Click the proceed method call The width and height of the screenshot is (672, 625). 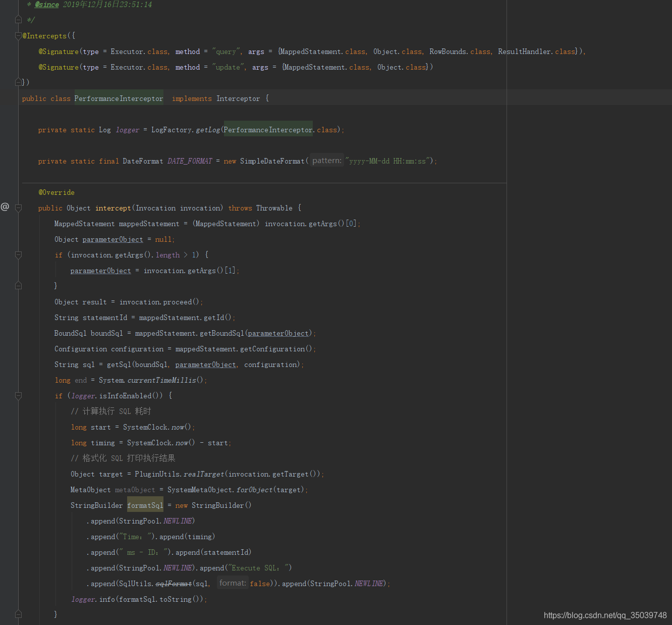coord(178,302)
